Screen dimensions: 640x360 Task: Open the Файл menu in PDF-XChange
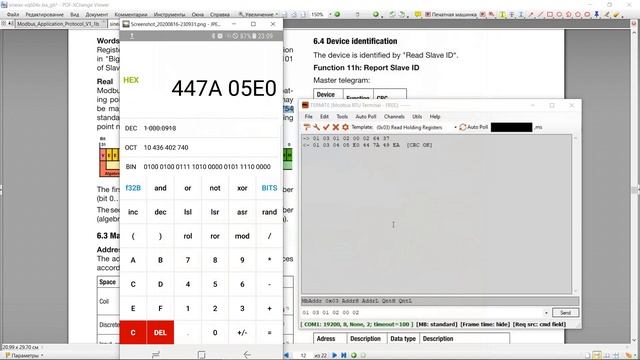coord(13,14)
